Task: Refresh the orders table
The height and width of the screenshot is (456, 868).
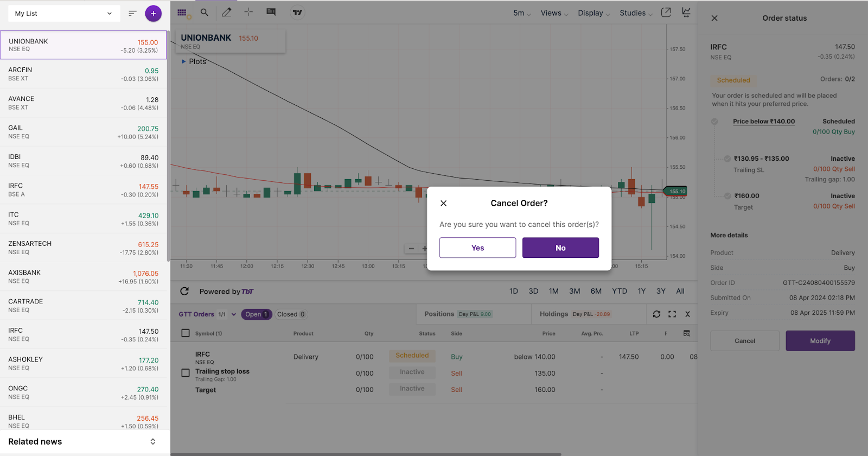Action: [x=656, y=314]
